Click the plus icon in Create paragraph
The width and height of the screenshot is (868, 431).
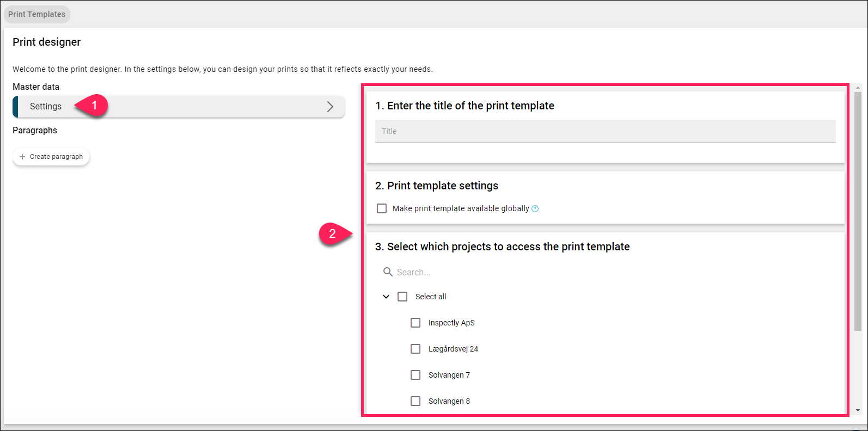coord(22,157)
